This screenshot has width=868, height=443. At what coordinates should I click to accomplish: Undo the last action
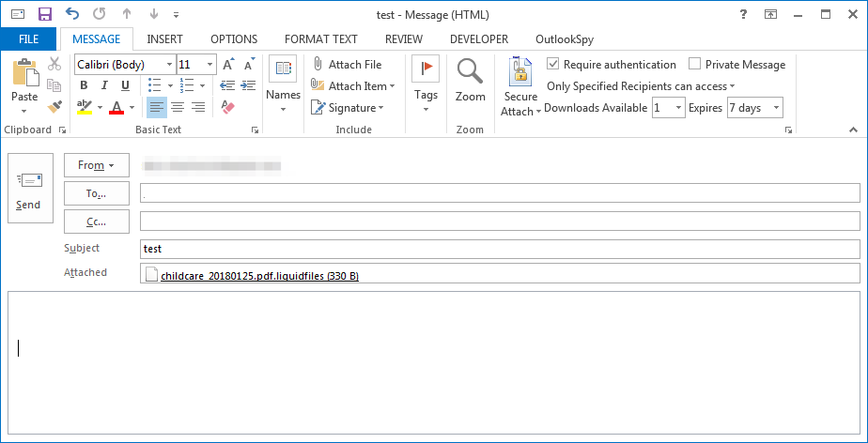click(x=72, y=14)
